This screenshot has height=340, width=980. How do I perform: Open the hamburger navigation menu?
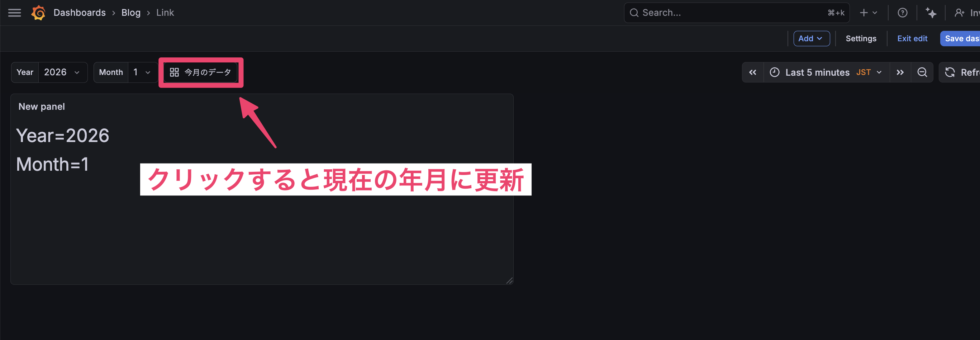click(14, 13)
